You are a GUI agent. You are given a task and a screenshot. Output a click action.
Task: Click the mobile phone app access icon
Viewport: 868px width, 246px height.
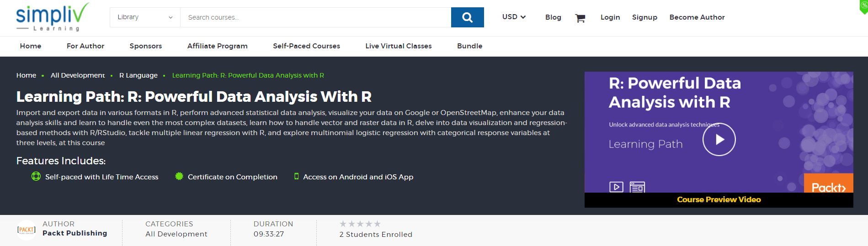[x=296, y=176]
